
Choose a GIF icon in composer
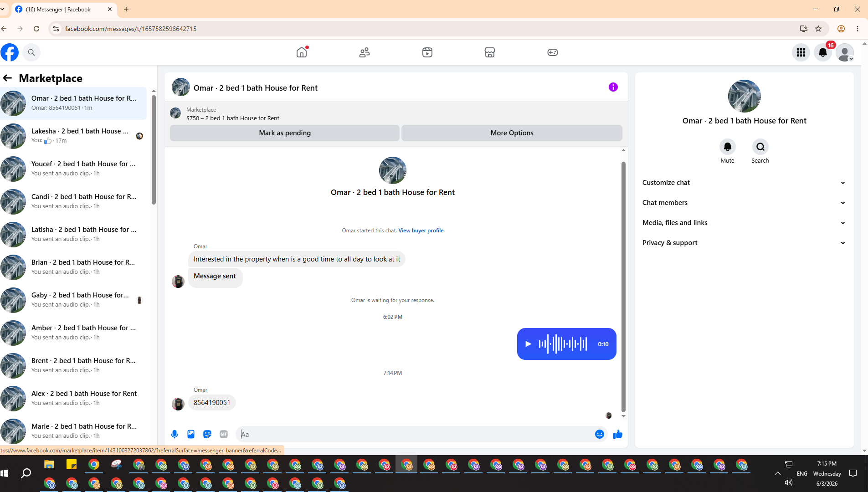pyautogui.click(x=224, y=434)
